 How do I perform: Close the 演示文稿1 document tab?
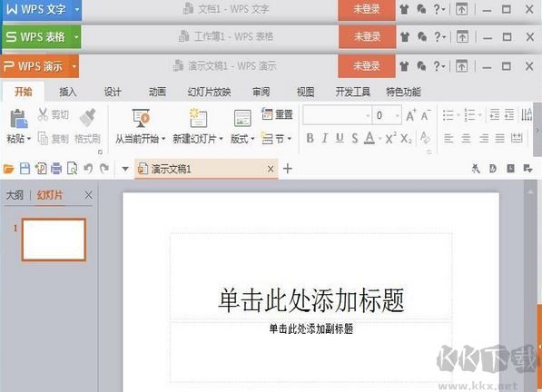pos(271,169)
